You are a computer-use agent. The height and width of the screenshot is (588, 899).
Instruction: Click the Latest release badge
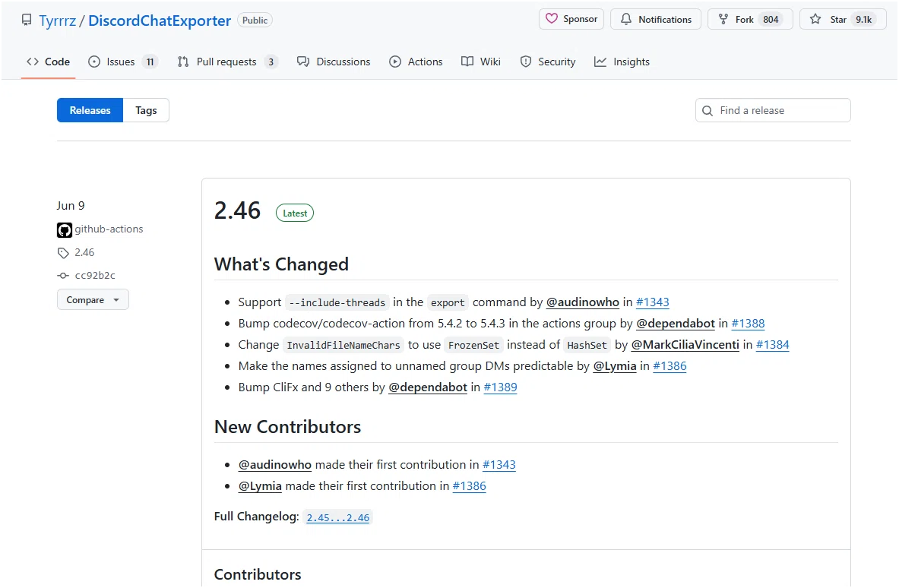295,213
